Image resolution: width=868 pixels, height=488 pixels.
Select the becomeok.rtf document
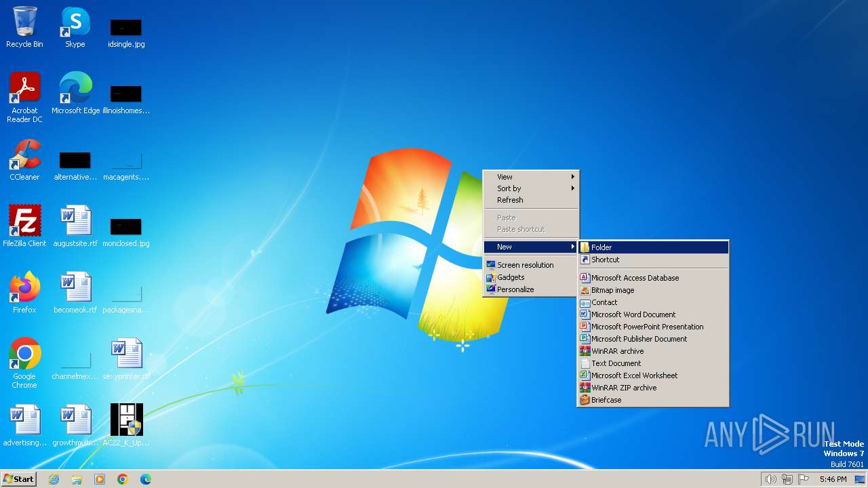pos(75,293)
